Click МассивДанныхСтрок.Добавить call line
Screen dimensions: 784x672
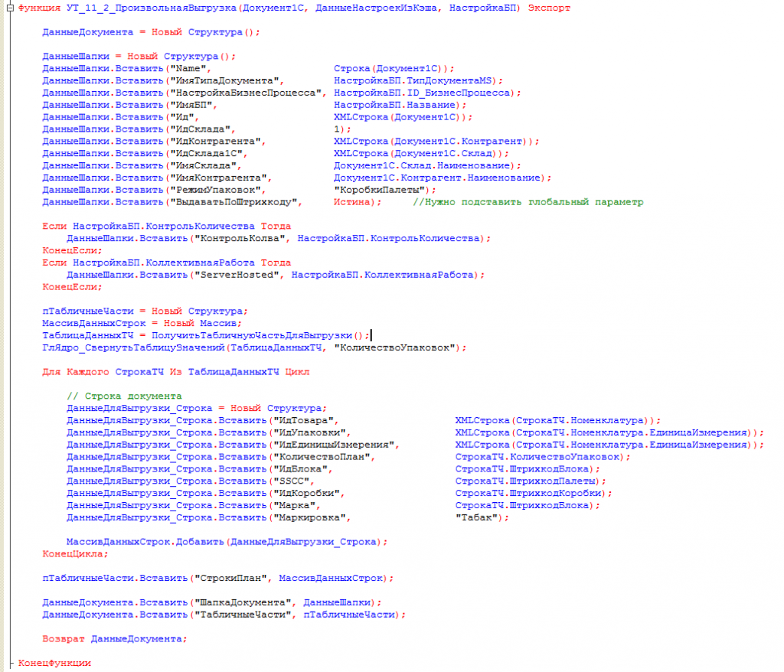pos(227,542)
